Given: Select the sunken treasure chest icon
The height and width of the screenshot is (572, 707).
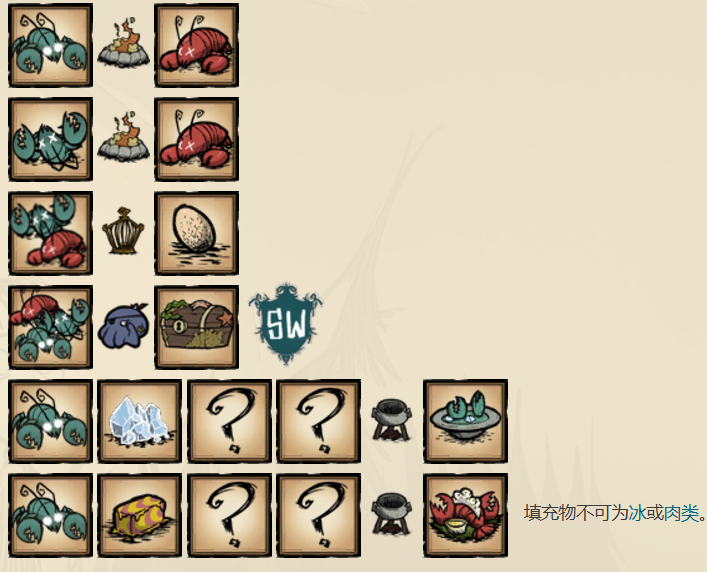Looking at the screenshot, I should click(x=197, y=327).
